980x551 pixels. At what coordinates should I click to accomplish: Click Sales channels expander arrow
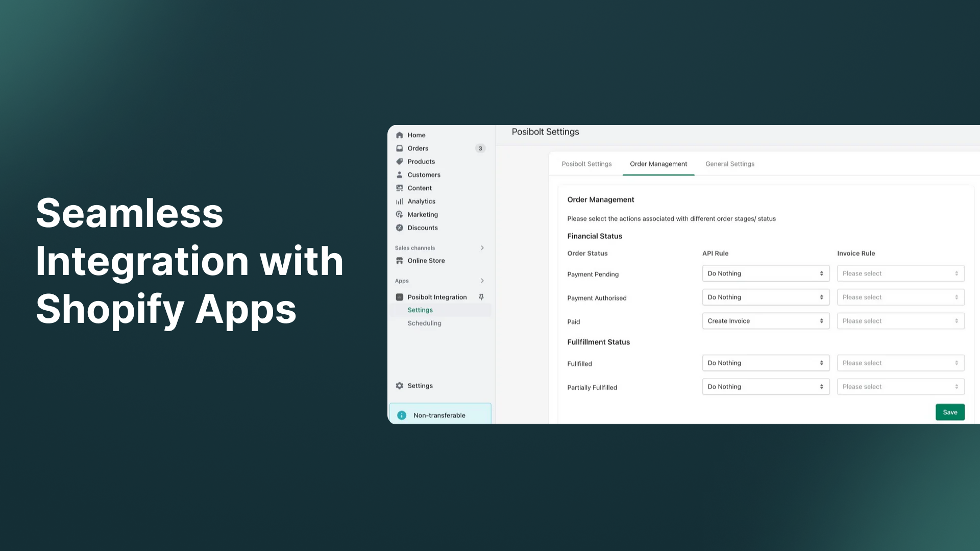point(482,247)
